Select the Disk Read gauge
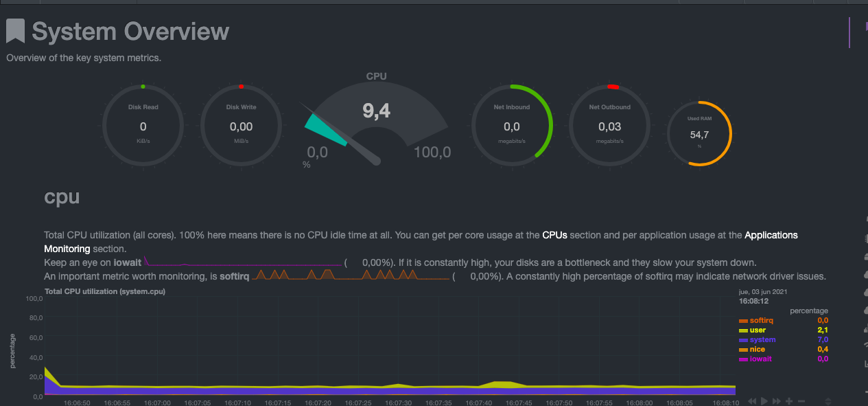This screenshot has height=406, width=868. click(143, 126)
